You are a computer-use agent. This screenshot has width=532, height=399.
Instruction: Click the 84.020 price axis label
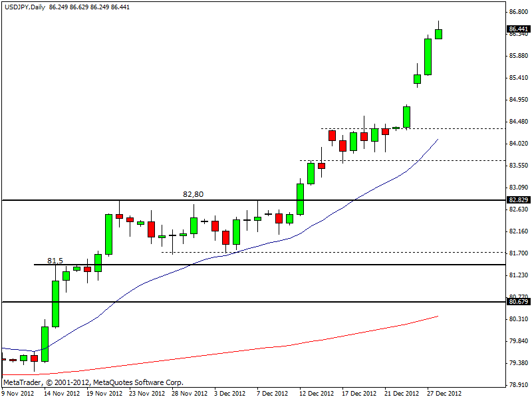click(x=518, y=144)
